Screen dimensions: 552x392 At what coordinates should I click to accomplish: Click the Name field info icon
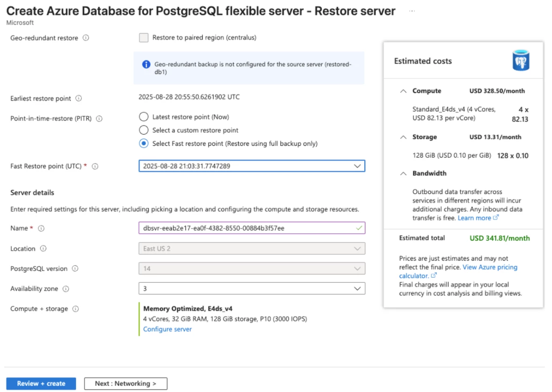(x=41, y=228)
